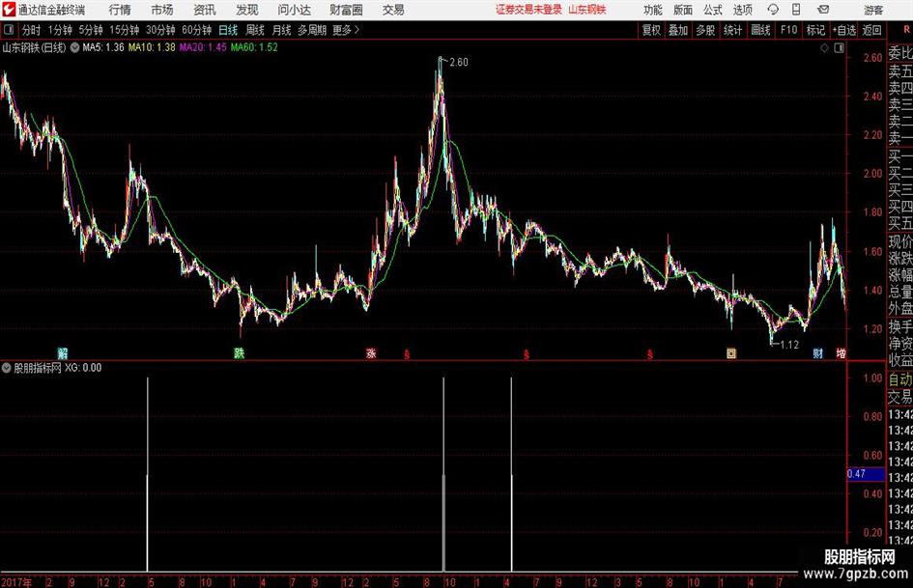Switch to 15分钟 period
The height and width of the screenshot is (588, 913).
(124, 30)
